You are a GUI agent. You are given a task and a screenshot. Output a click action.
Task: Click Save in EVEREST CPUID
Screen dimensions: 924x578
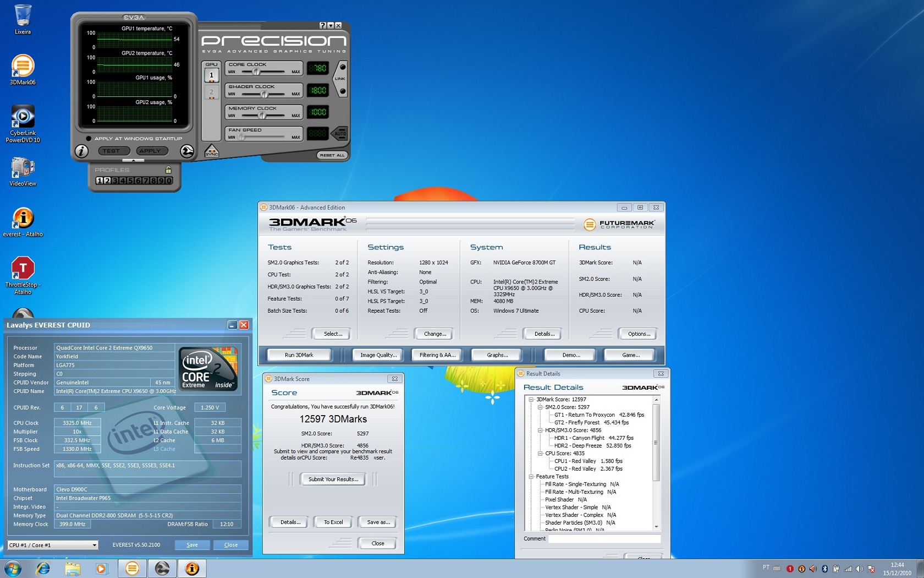click(x=193, y=545)
